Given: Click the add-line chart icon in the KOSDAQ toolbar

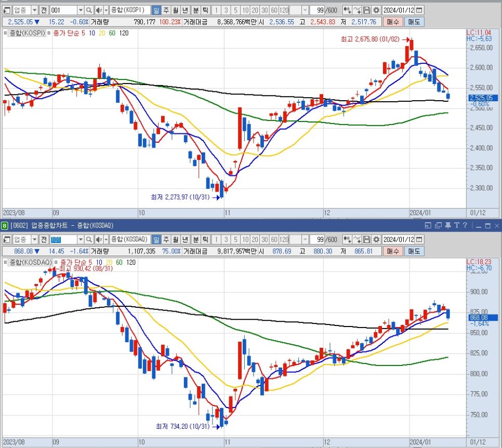Looking at the screenshot, I should [x=357, y=239].
